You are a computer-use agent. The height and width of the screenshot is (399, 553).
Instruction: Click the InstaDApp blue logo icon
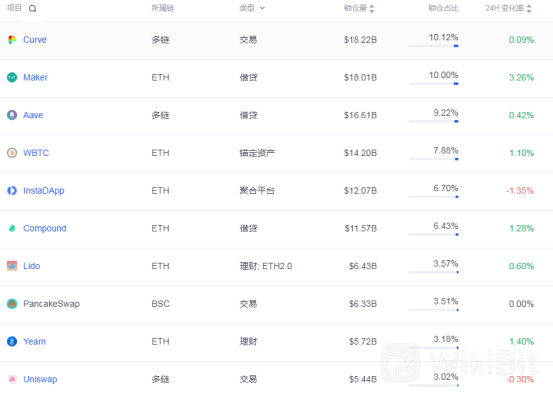point(12,191)
